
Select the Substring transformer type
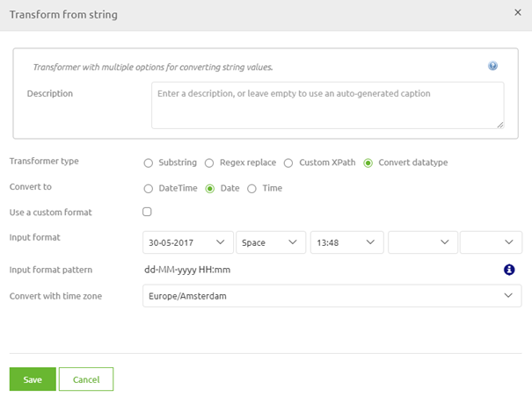(x=149, y=163)
